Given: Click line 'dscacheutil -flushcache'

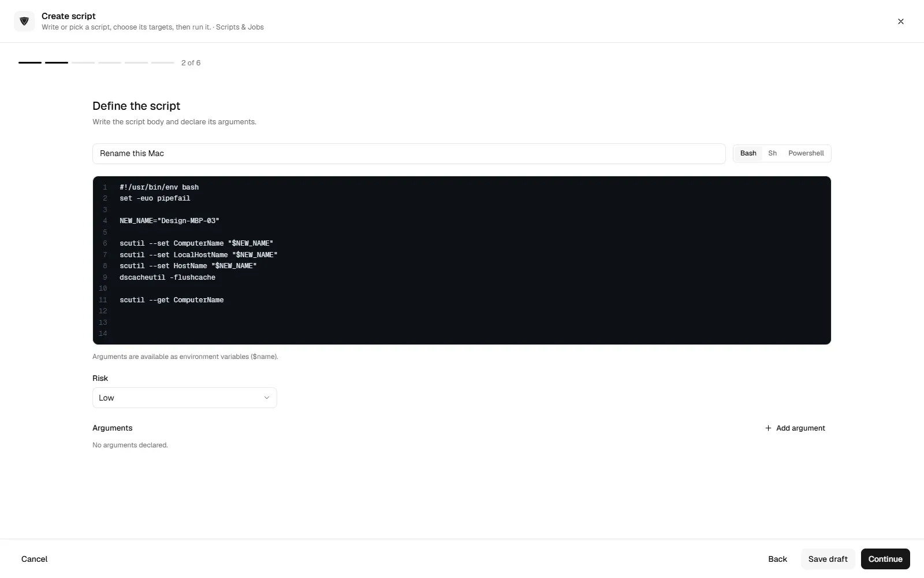Looking at the screenshot, I should pyautogui.click(x=167, y=277).
